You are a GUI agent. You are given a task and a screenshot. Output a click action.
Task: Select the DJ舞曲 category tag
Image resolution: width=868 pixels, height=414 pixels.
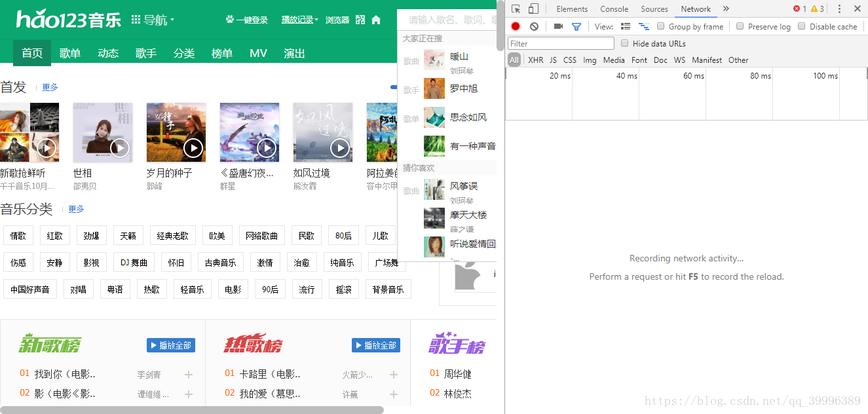[134, 262]
